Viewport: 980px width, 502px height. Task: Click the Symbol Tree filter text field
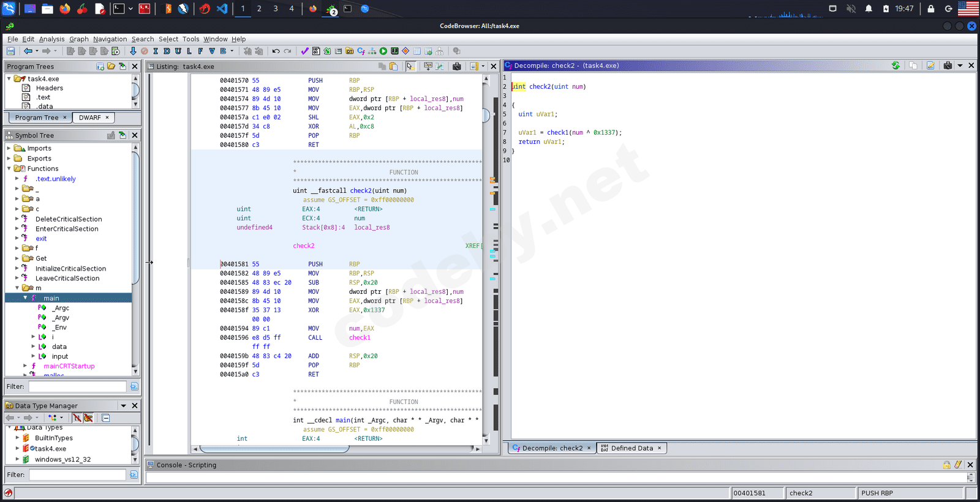[x=77, y=386]
